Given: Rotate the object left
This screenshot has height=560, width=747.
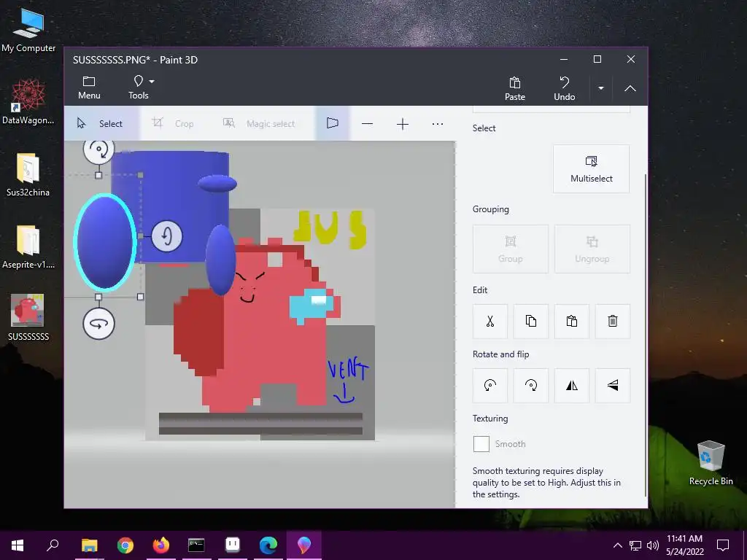Looking at the screenshot, I should click(x=490, y=385).
